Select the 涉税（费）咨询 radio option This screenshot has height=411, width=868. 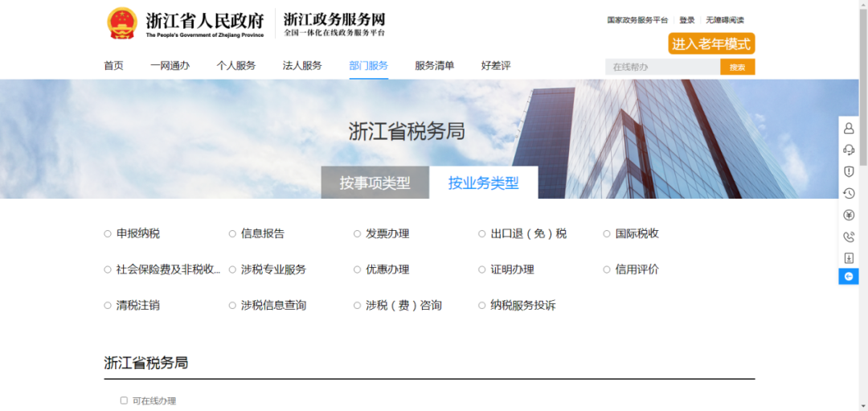pyautogui.click(x=357, y=305)
